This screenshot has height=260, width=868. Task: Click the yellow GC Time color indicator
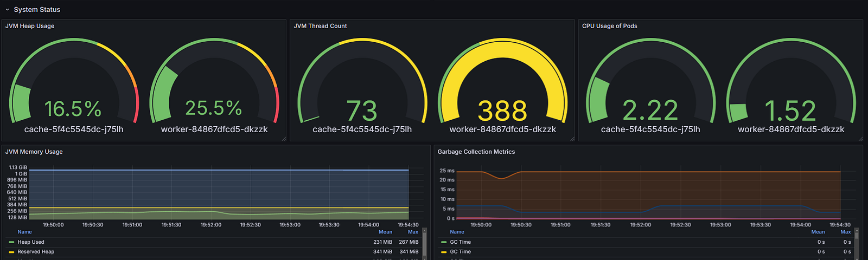(x=444, y=252)
